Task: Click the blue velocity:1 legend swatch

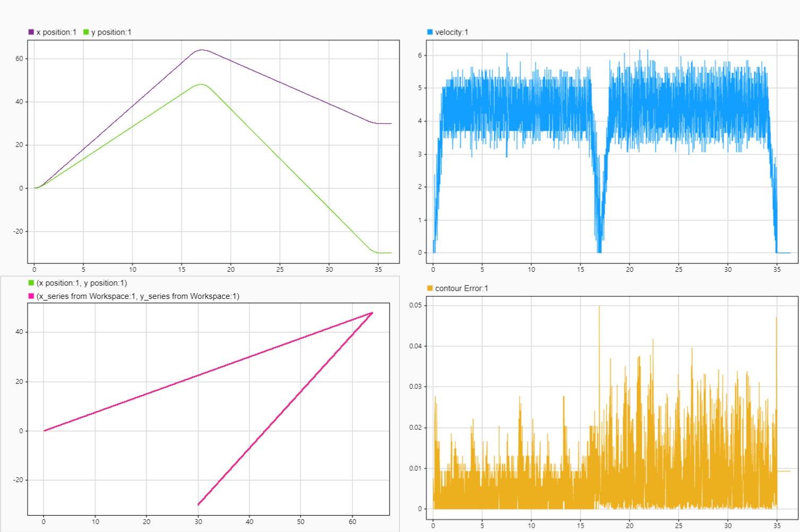Action: (429, 32)
